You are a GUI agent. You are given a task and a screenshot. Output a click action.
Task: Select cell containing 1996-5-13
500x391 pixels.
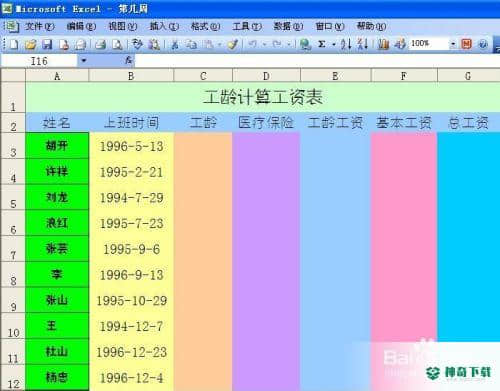pos(131,146)
